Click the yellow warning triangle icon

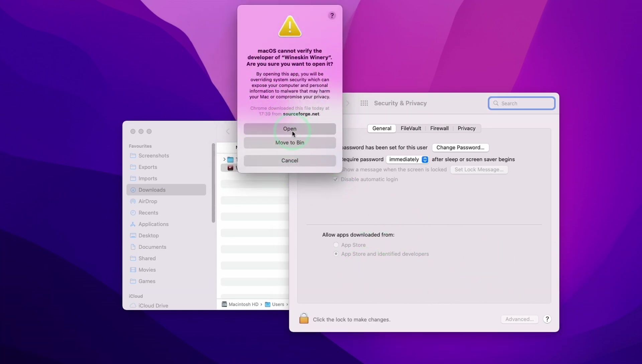pyautogui.click(x=290, y=26)
